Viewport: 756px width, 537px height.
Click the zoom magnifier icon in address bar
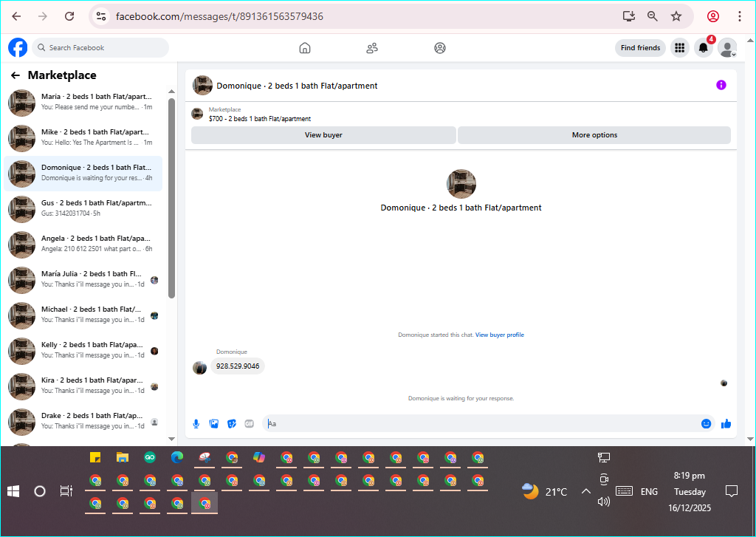point(653,16)
